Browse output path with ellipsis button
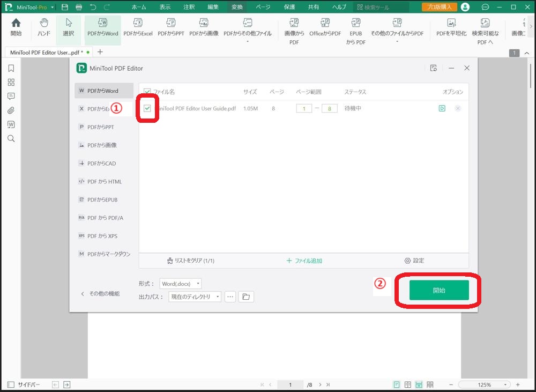536x392 pixels. point(230,297)
